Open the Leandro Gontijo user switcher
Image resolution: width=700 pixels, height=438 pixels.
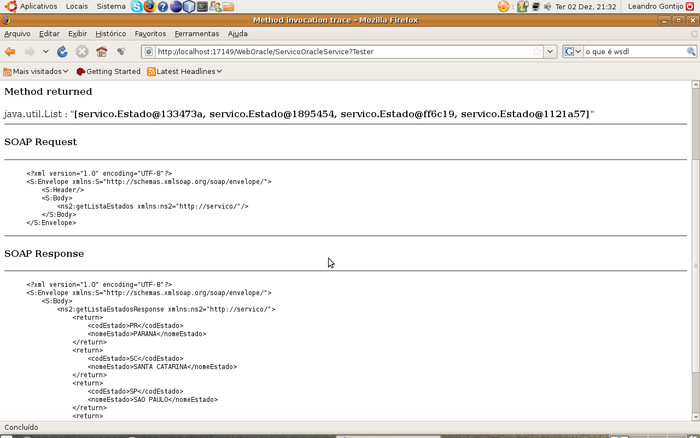[655, 6]
